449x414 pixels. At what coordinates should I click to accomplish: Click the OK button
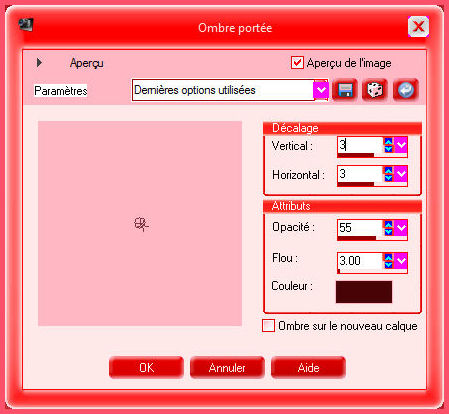pos(146,368)
